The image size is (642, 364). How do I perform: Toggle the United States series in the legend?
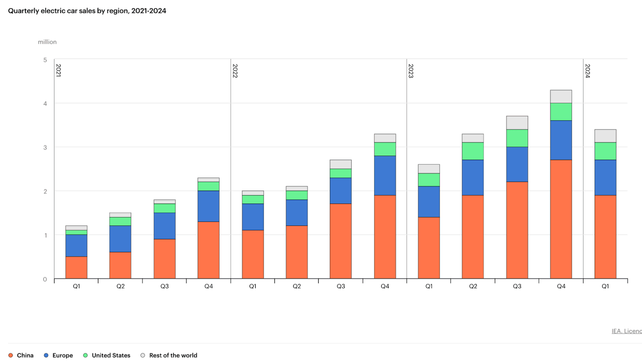[111, 355]
